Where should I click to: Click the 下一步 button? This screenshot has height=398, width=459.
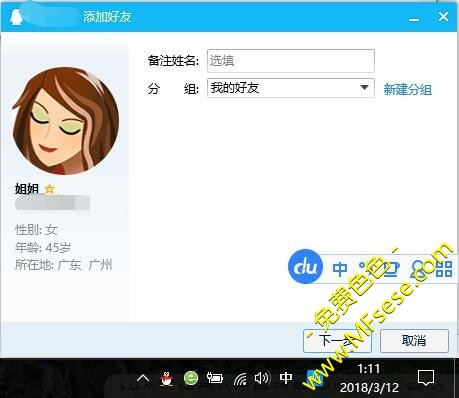[x=337, y=341]
